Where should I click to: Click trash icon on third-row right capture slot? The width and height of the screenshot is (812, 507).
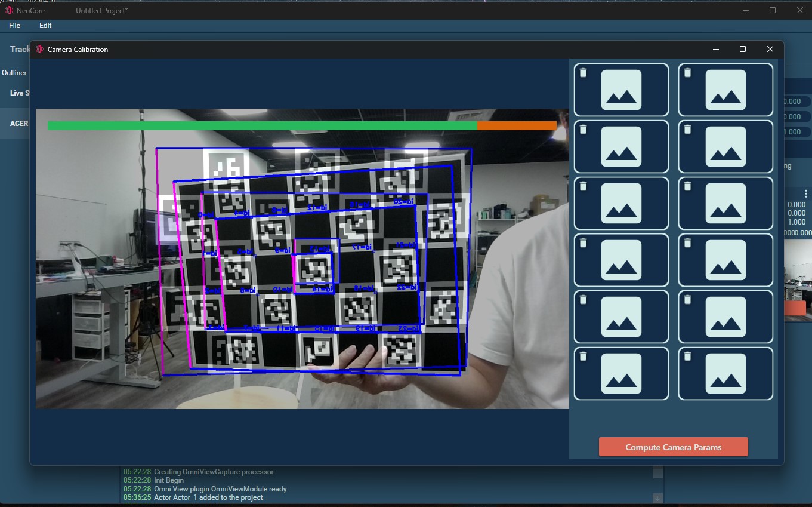pos(687,186)
